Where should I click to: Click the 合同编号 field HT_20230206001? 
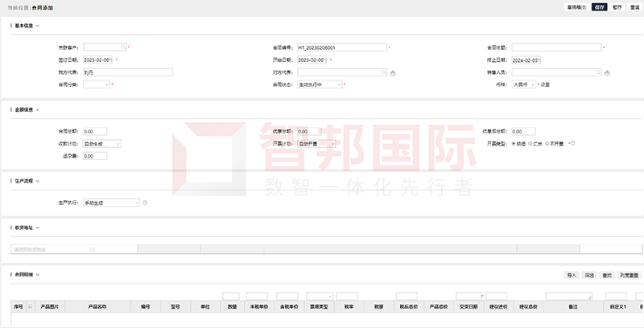coord(342,47)
